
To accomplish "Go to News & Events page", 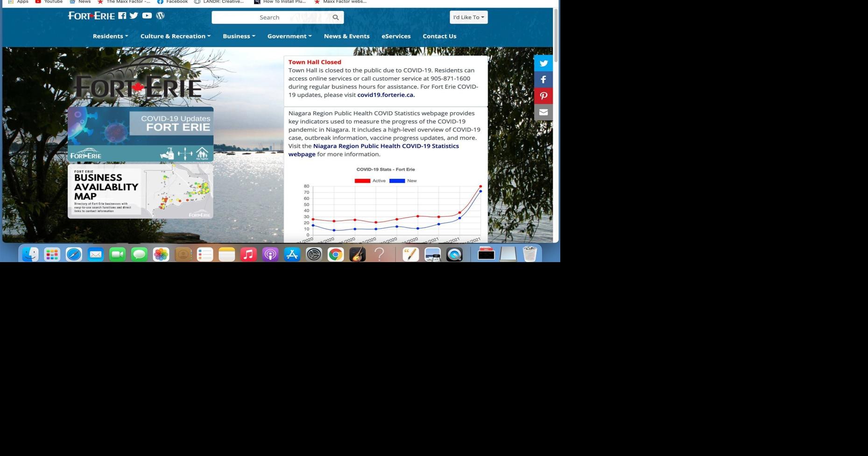I will pyautogui.click(x=346, y=36).
